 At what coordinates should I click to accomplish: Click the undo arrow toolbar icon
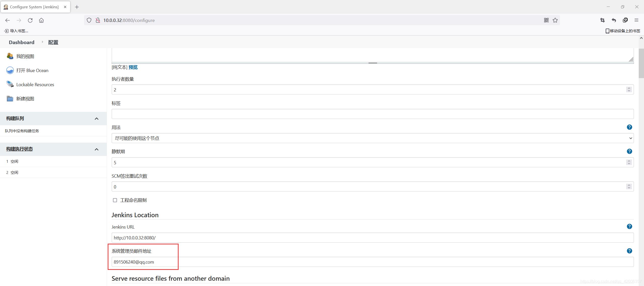pyautogui.click(x=614, y=20)
